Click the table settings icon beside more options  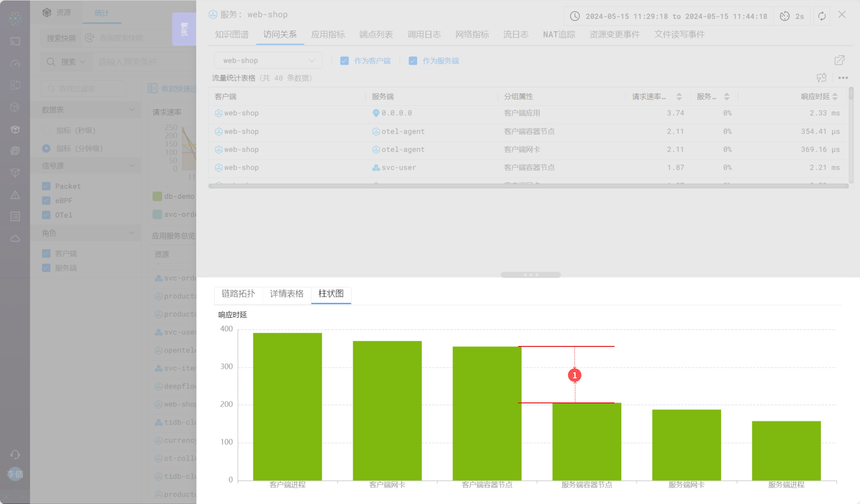point(821,78)
